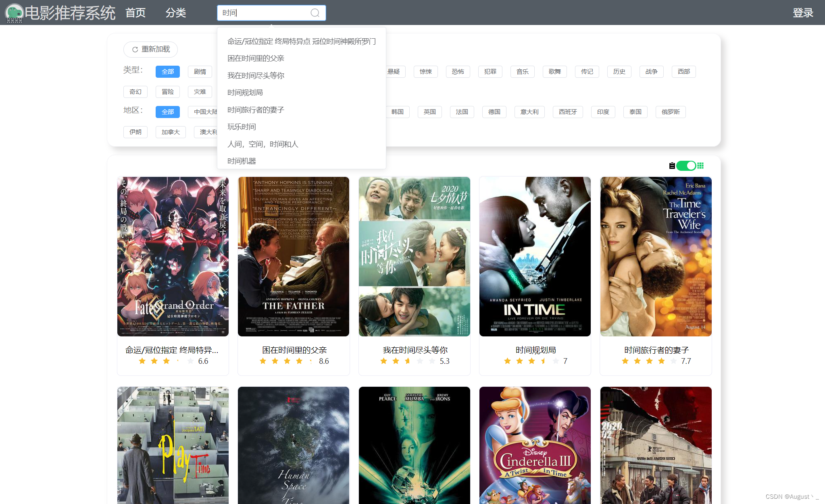Click the reload icon in 重新加载 button
Image resolution: width=825 pixels, height=504 pixels.
coord(135,50)
